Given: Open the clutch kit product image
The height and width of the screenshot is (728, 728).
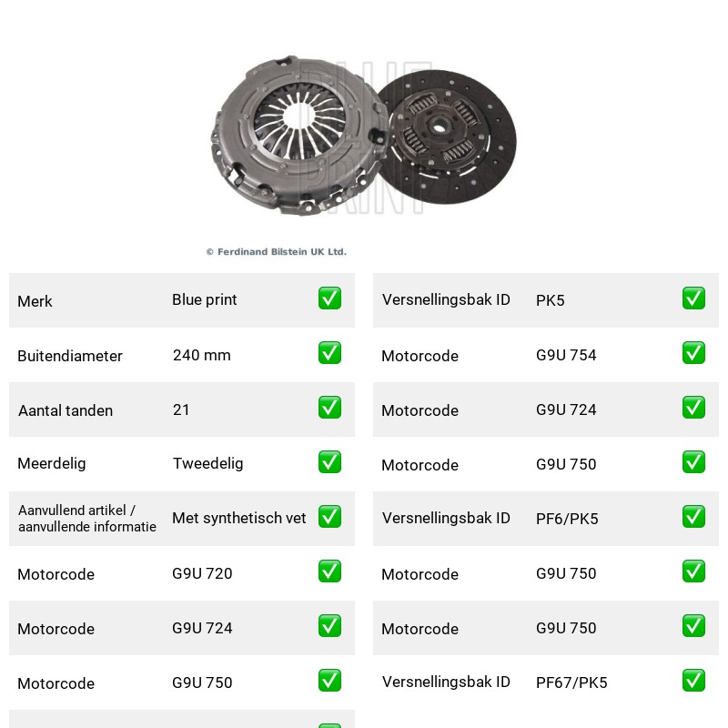Looking at the screenshot, I should coord(363,136).
